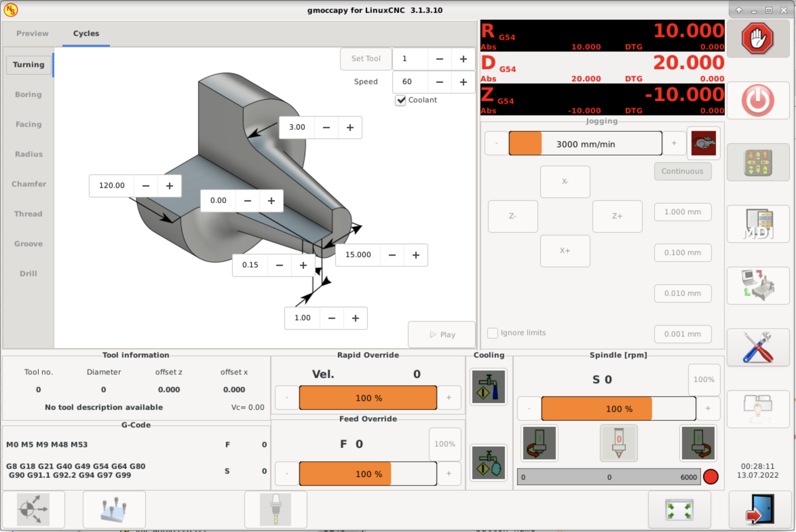Click the Set Tool button
The width and height of the screenshot is (796, 532).
pyautogui.click(x=366, y=59)
